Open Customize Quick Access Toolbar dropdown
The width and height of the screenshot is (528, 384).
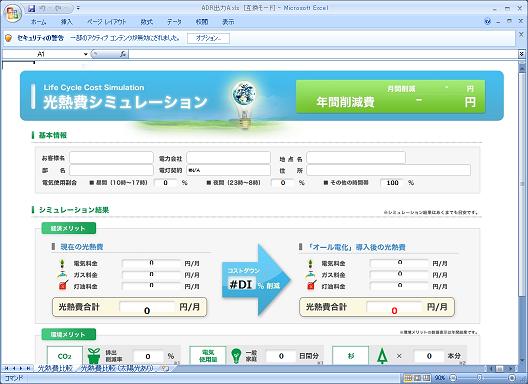pyautogui.click(x=78, y=8)
